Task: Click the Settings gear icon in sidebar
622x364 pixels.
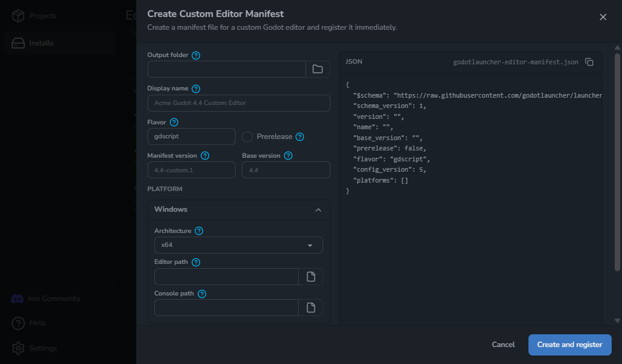Action: tap(18, 349)
